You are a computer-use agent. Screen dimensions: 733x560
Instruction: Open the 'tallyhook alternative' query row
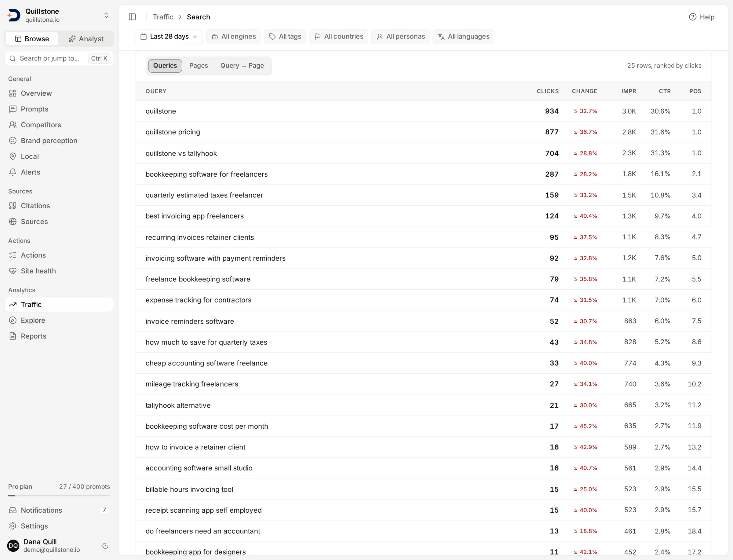[x=423, y=405]
